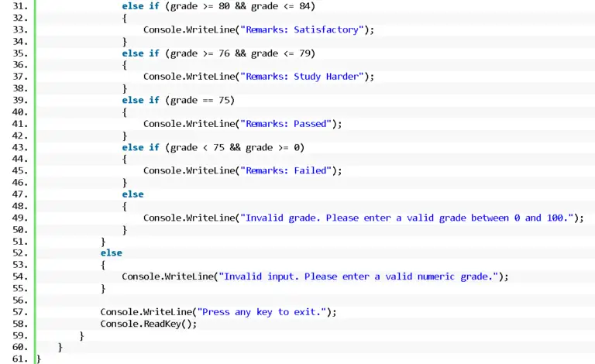595x364 pixels.
Task: Click line number 49
Action: 20,218
